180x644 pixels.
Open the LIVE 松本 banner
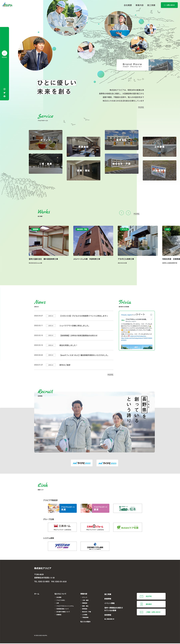coord(128,508)
